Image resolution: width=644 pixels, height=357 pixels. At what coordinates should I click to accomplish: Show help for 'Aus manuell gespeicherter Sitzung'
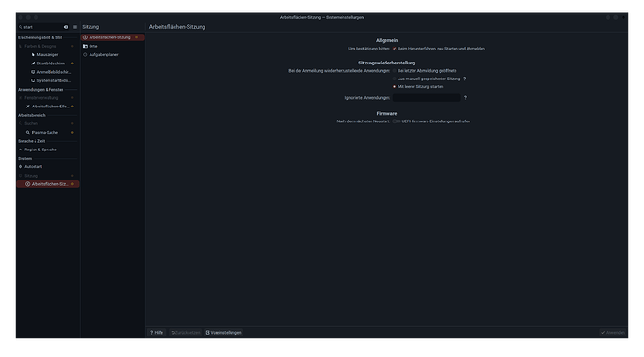click(465, 79)
